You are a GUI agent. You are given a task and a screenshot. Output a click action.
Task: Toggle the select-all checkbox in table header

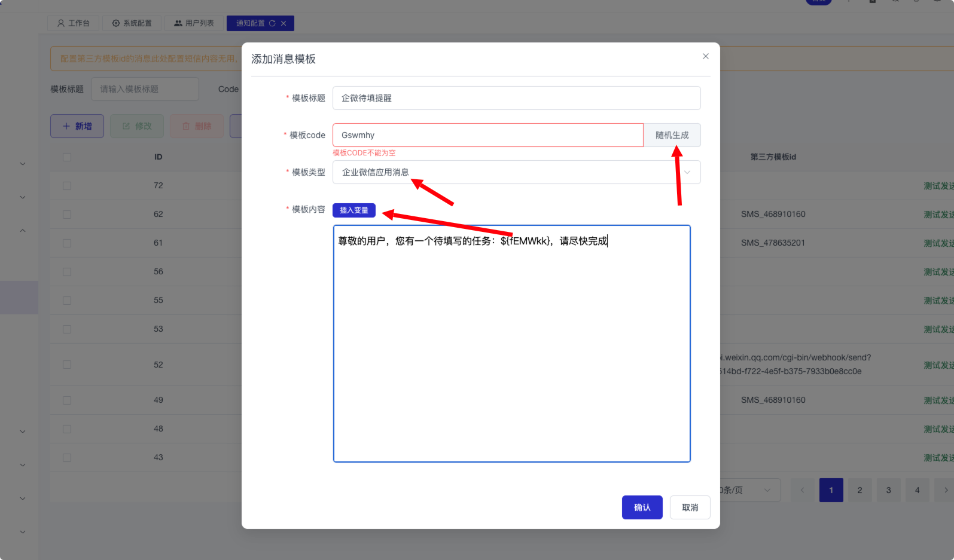[67, 157]
